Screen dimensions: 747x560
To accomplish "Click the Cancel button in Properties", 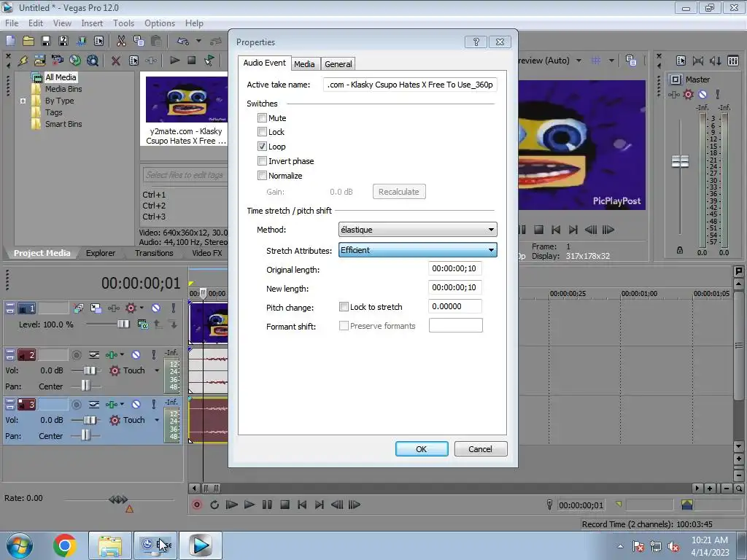I will (x=480, y=448).
